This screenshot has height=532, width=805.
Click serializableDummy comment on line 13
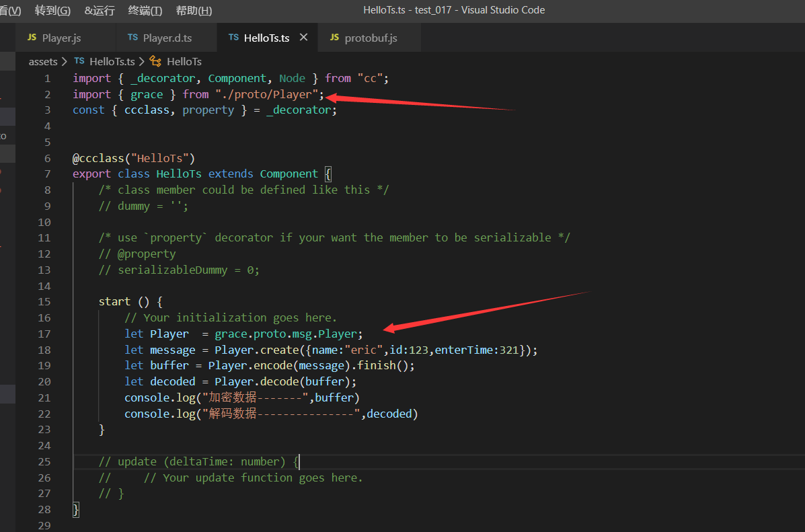pos(179,270)
